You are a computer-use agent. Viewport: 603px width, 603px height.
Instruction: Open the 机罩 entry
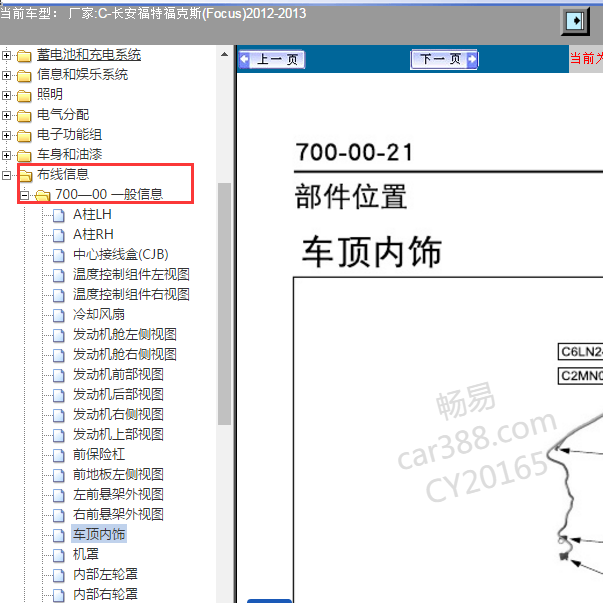click(86, 555)
